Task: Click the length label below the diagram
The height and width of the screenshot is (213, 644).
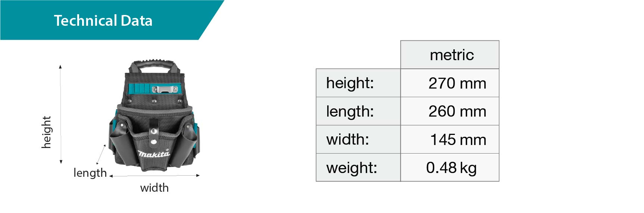Action: (x=90, y=173)
